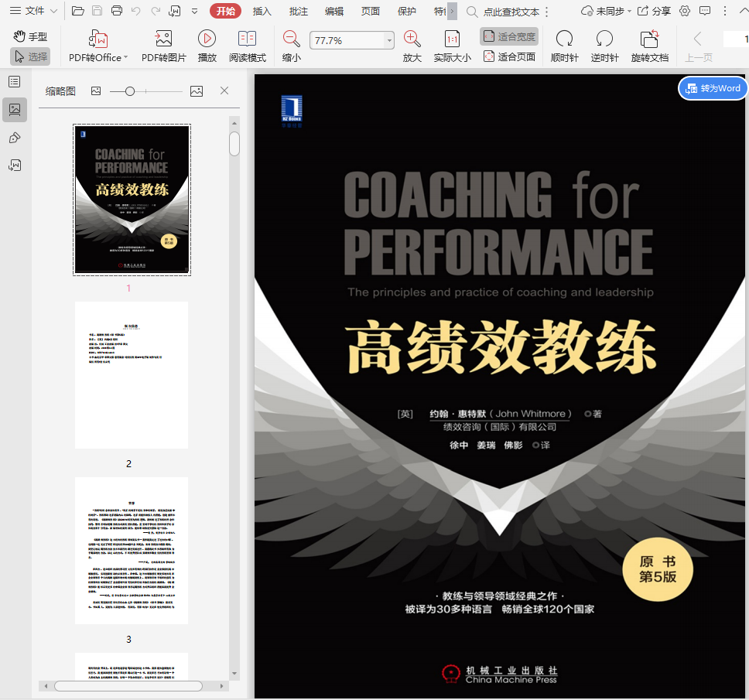
Task: Select page 2 thumbnail
Action: click(x=132, y=375)
